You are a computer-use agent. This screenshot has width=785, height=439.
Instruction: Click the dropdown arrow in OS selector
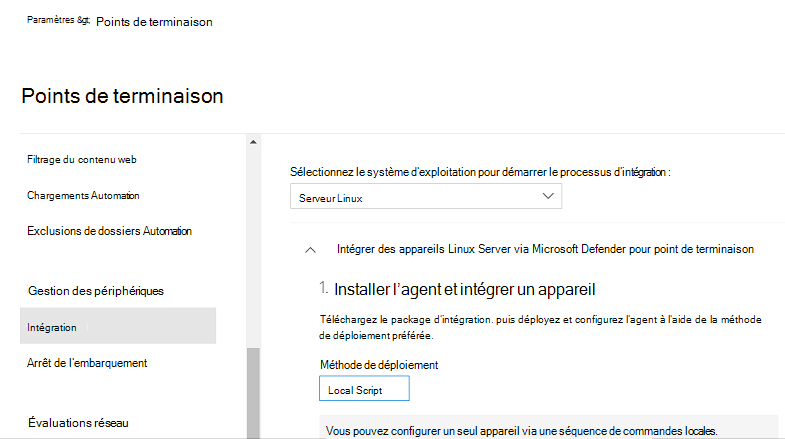click(548, 196)
